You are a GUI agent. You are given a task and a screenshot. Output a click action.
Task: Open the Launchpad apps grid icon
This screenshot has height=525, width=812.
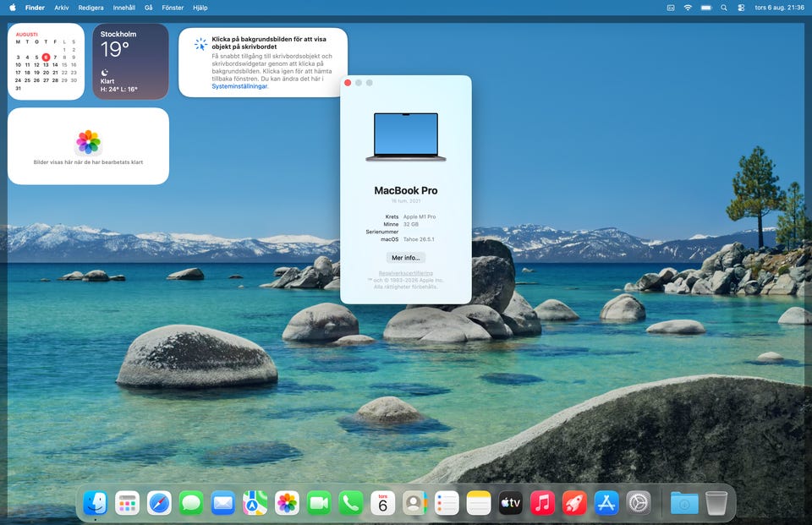point(128,503)
